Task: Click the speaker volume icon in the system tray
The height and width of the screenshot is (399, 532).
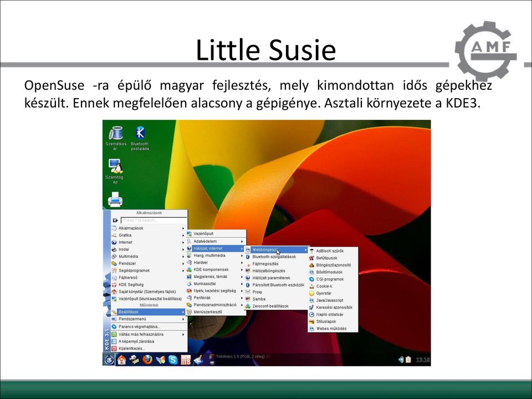Action: click(x=401, y=360)
